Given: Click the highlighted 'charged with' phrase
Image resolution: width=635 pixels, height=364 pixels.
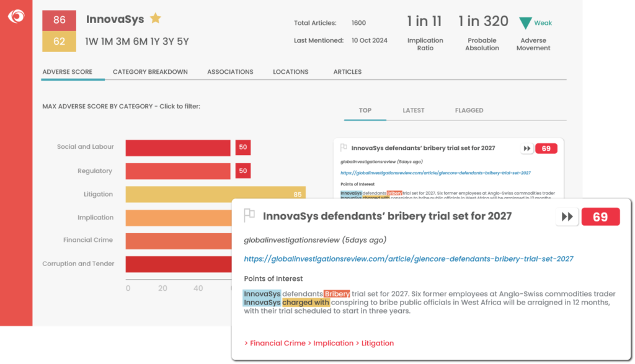Looking at the screenshot, I should tap(306, 303).
